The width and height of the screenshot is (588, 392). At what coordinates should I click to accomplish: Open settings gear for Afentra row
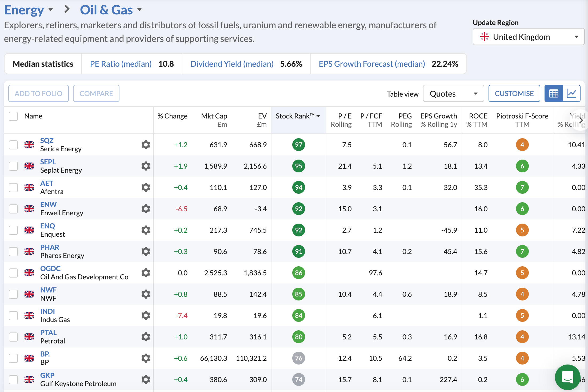(146, 187)
